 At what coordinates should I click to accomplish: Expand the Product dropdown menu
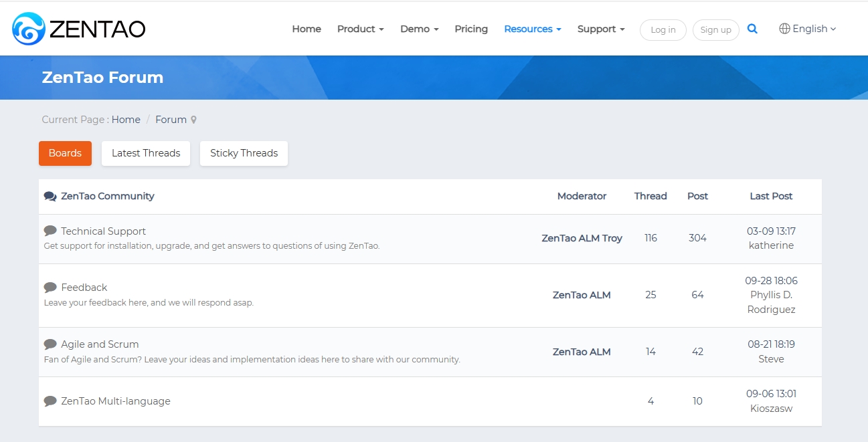coord(361,29)
